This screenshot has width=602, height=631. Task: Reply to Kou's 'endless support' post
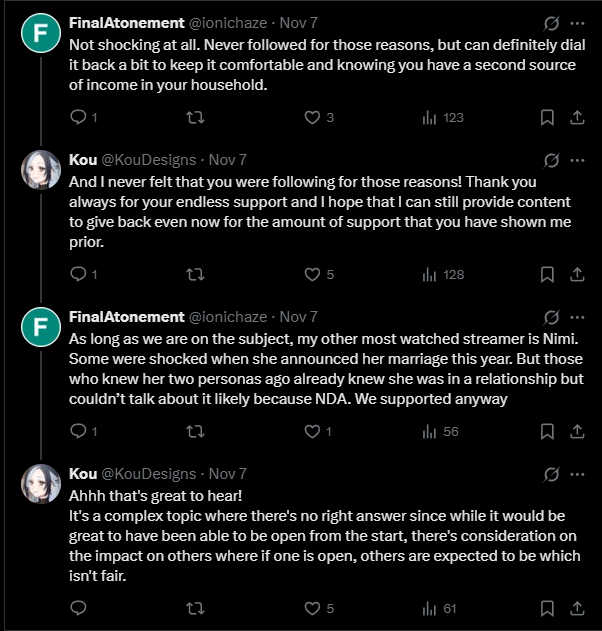(x=78, y=275)
